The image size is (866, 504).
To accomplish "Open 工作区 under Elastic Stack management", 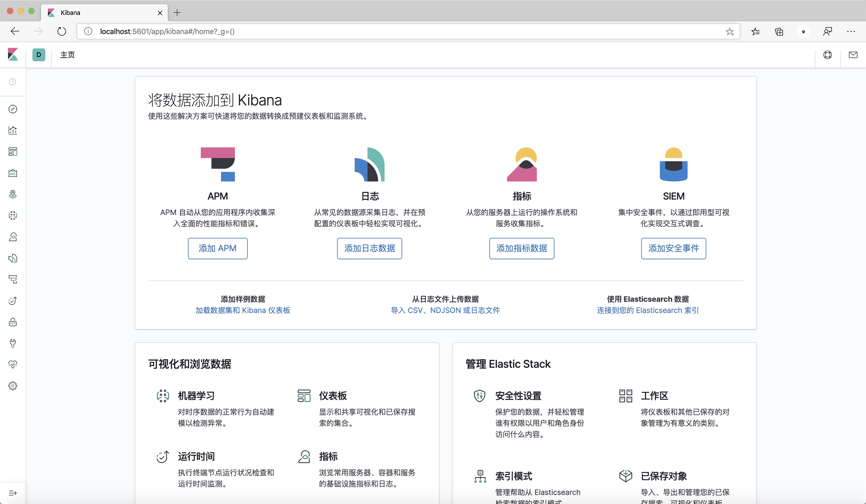I will pyautogui.click(x=655, y=396).
